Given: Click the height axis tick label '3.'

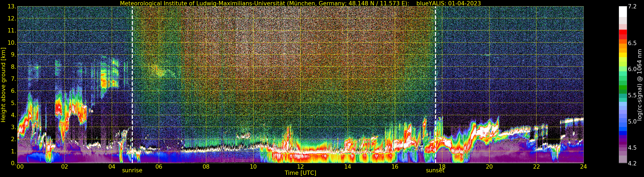Looking at the screenshot, I should [14, 127].
